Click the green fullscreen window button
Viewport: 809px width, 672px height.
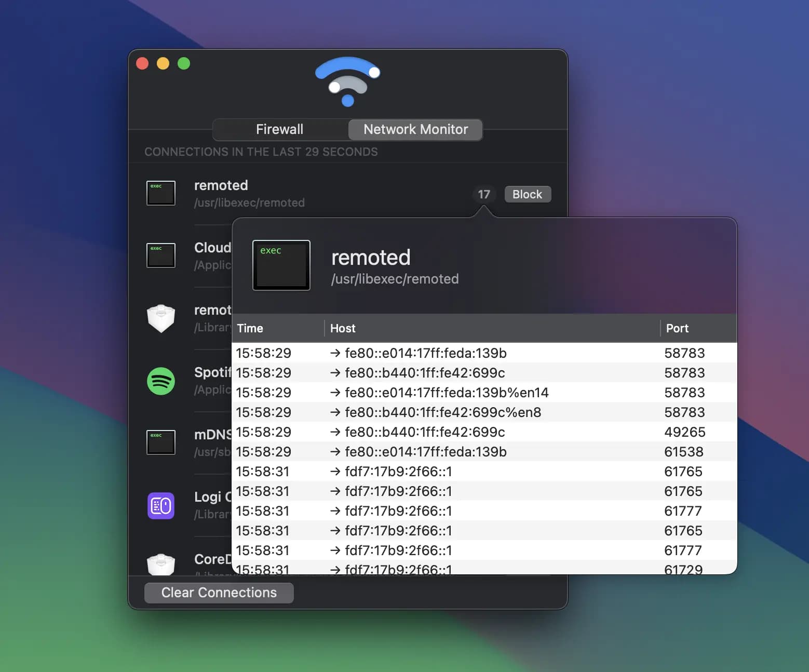click(x=184, y=63)
